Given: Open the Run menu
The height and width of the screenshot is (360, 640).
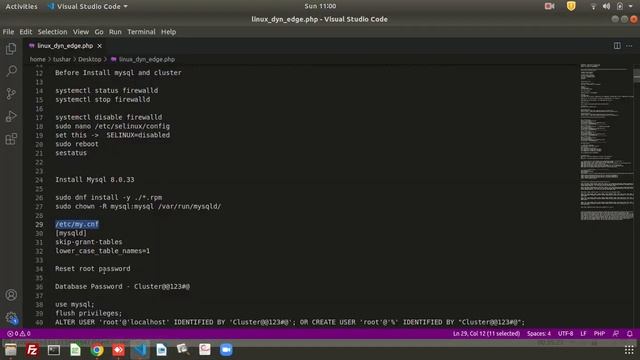Looking at the screenshot, I should (115, 32).
